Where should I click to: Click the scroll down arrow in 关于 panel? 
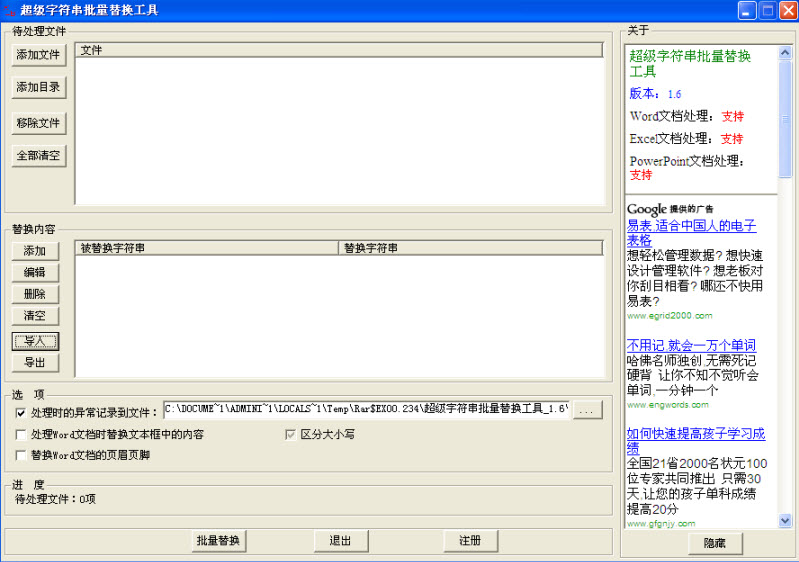(x=785, y=520)
